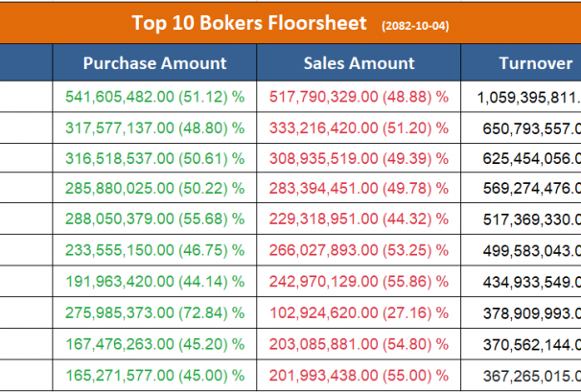Click purchase cell 316,518,537.00 (50.61) %
The height and width of the screenshot is (392, 581).
pyautogui.click(x=154, y=157)
